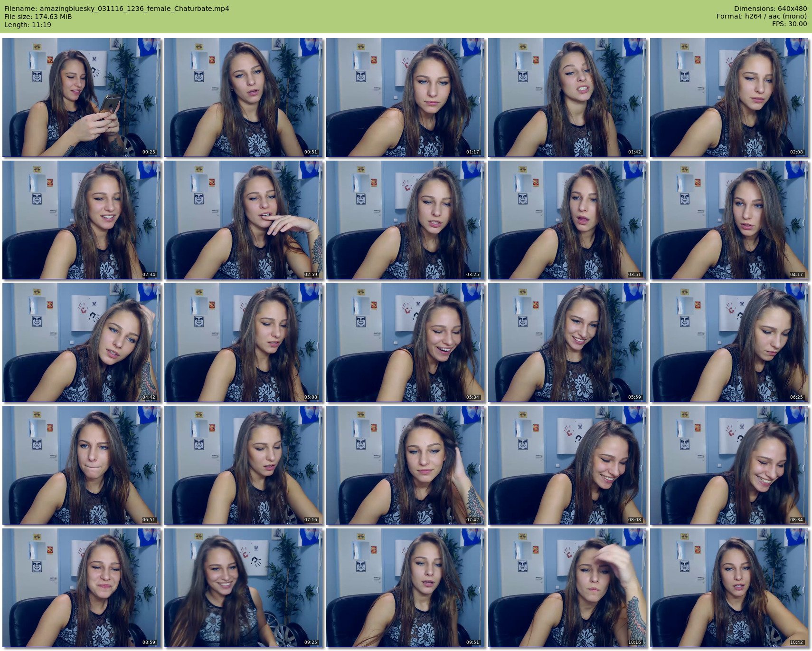The image size is (812, 651).
Task: Select the frame marked 08:34
Action: pos(729,465)
